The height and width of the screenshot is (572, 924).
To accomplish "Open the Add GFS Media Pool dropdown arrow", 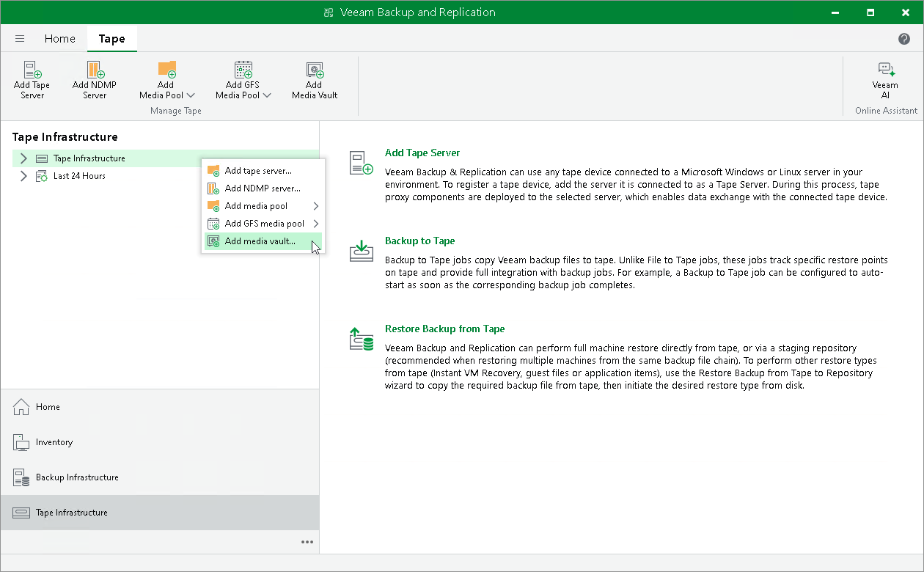I will [x=267, y=95].
